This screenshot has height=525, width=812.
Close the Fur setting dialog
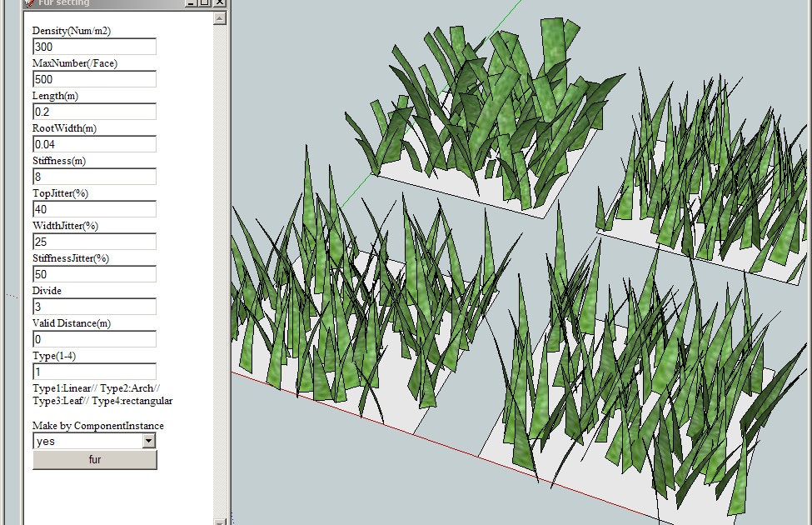[x=219, y=2]
